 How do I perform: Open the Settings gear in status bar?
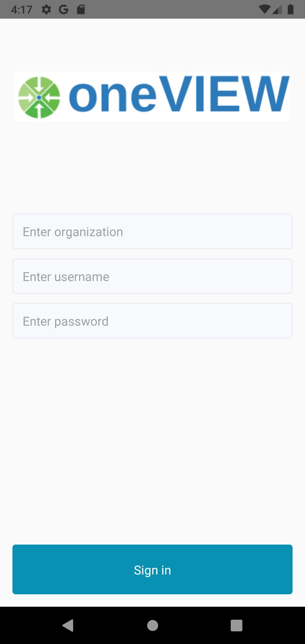(46, 9)
